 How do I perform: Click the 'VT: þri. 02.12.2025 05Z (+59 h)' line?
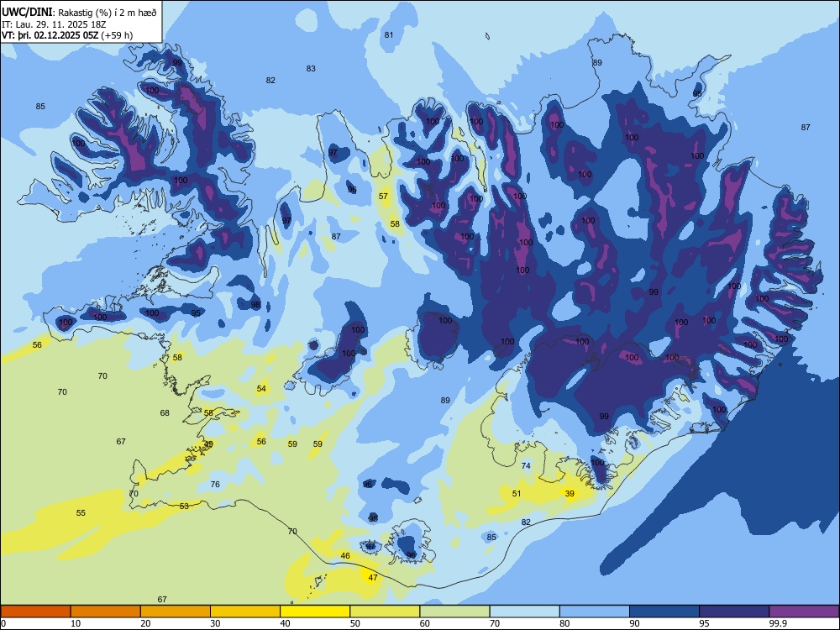point(67,35)
